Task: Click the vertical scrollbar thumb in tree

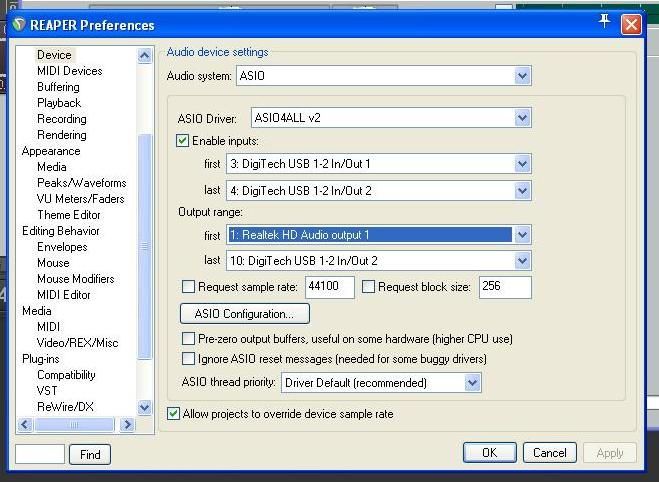Action: click(144, 247)
